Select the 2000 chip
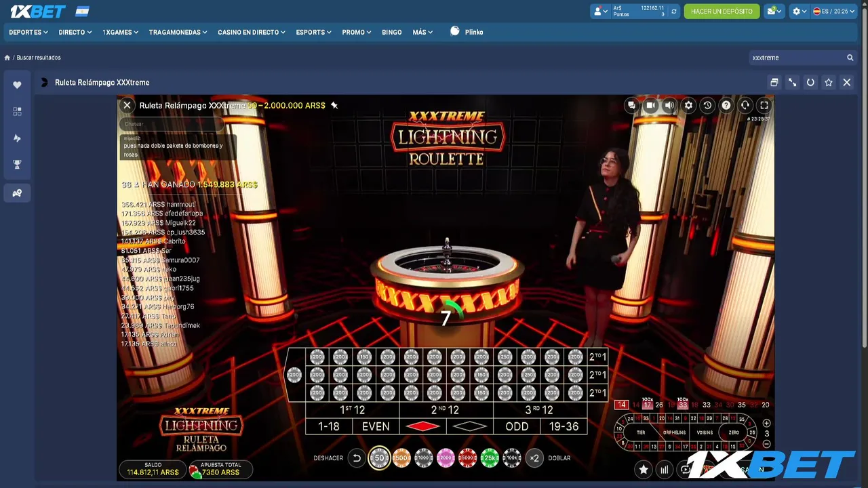 click(x=446, y=458)
